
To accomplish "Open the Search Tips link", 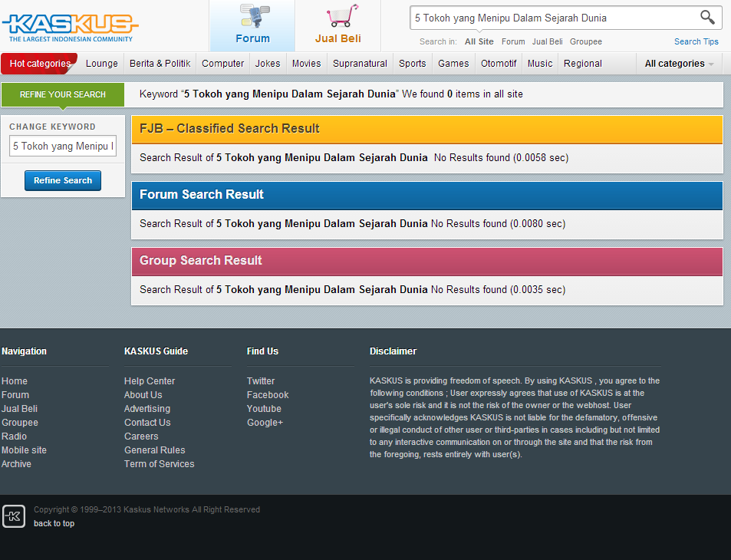I will 696,41.
